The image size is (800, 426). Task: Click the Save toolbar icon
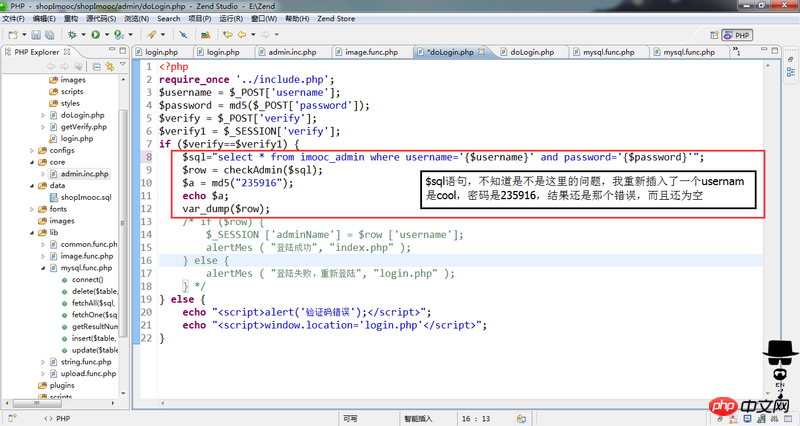pos(36,35)
